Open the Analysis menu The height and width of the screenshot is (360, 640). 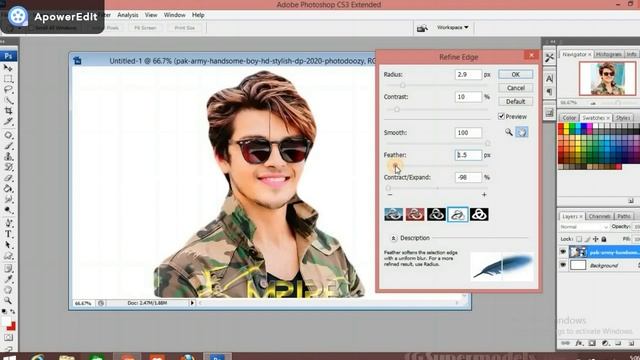[x=128, y=15]
